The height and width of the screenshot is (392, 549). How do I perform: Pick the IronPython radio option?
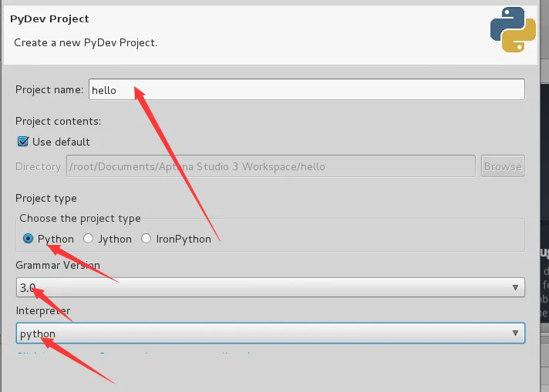pyautogui.click(x=147, y=239)
